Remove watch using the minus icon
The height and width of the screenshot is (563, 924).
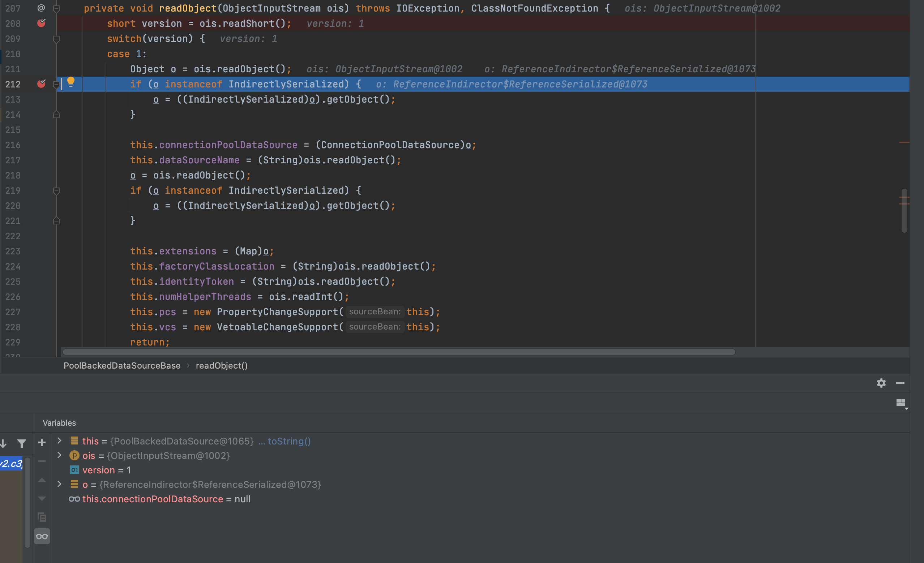coord(42,461)
